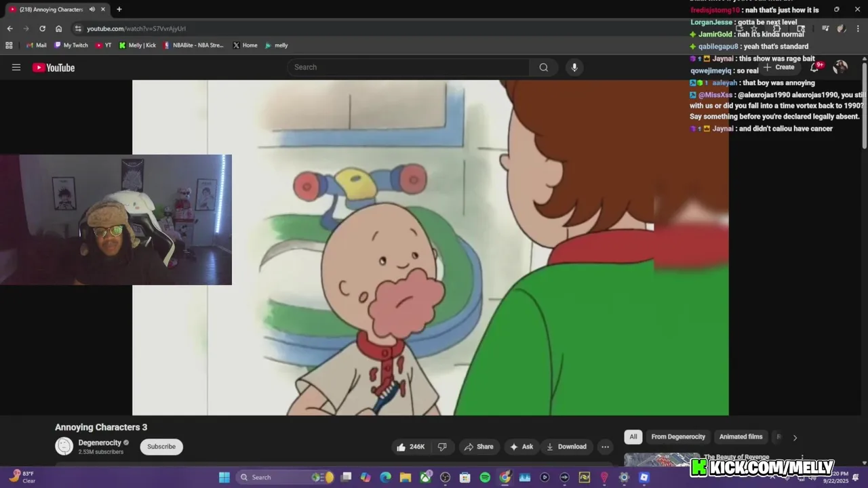Mute the tab via speaker icon
This screenshot has height=488, width=868.
(x=92, y=9)
